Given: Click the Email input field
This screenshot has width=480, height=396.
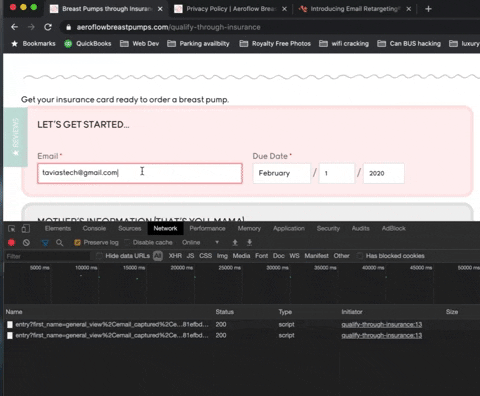Looking at the screenshot, I should point(140,173).
